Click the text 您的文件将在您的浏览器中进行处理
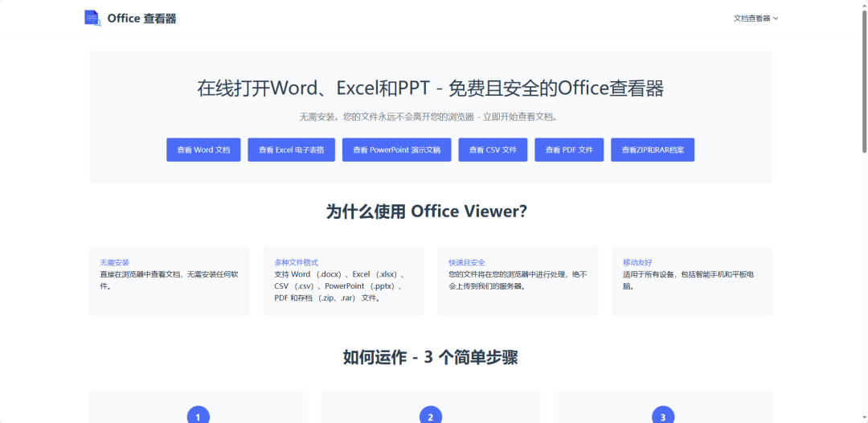The width and height of the screenshot is (868, 423). coord(518,280)
